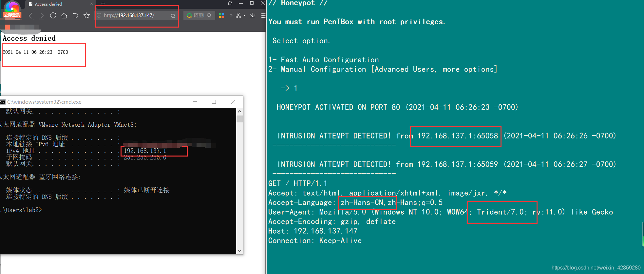Click the IPv4 address 192.168.137.1 in cmd
Viewport: 644px width, 274px height.
[145, 151]
